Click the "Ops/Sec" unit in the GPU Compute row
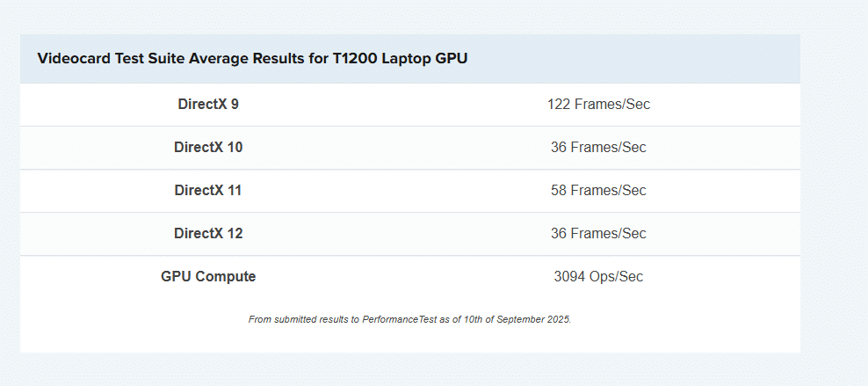 click(x=617, y=277)
